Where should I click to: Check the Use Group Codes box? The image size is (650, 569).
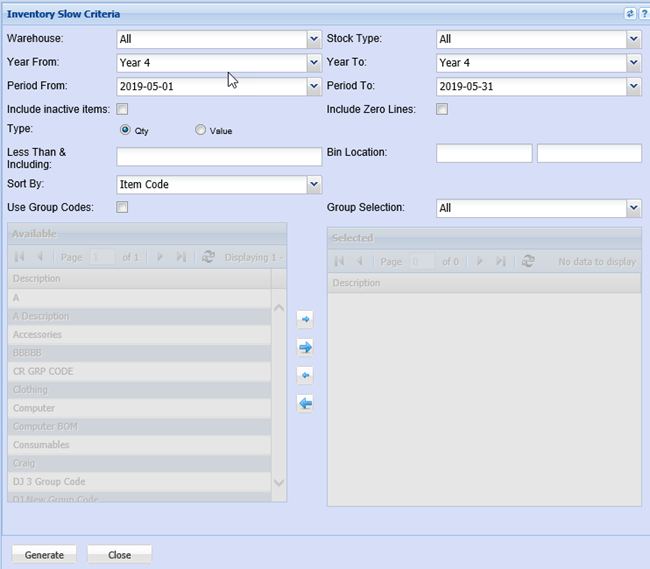(123, 207)
